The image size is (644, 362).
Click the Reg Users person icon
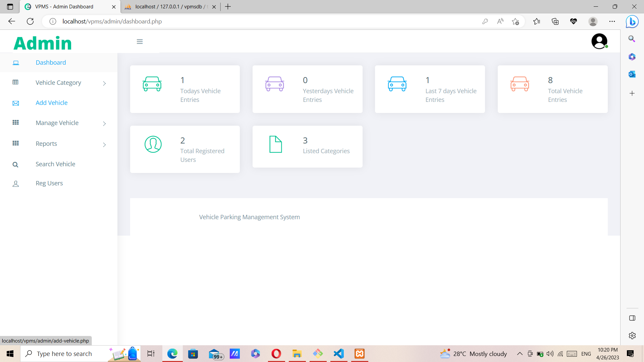coord(15,183)
